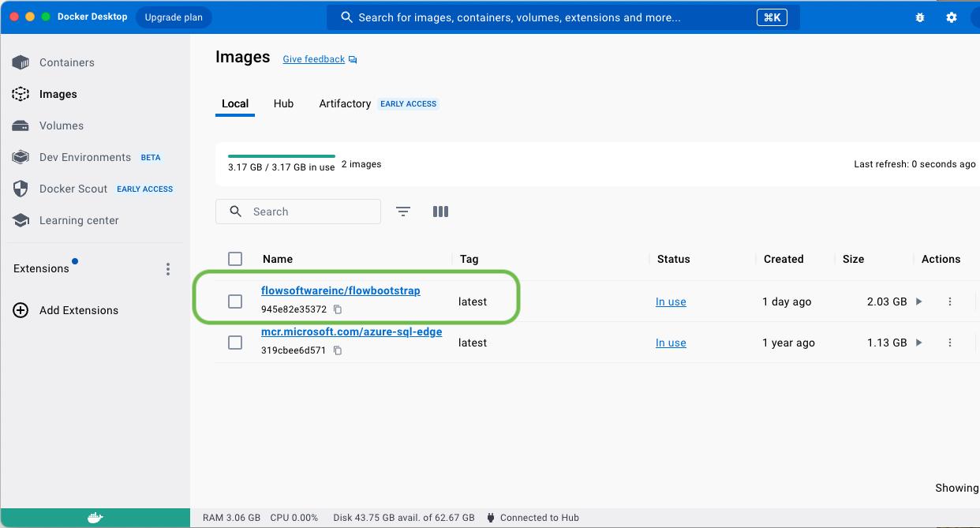This screenshot has height=528, width=980.
Task: Sort by the Tag column header
Action: point(469,259)
